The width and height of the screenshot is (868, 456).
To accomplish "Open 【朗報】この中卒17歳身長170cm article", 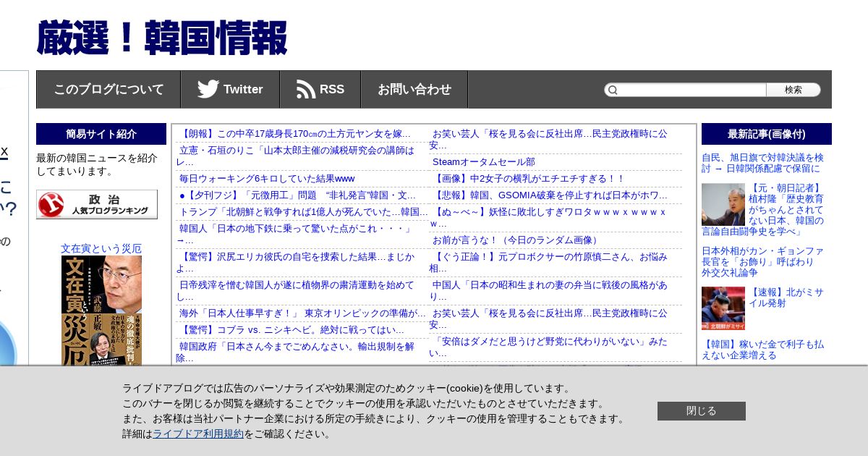I will [295, 134].
